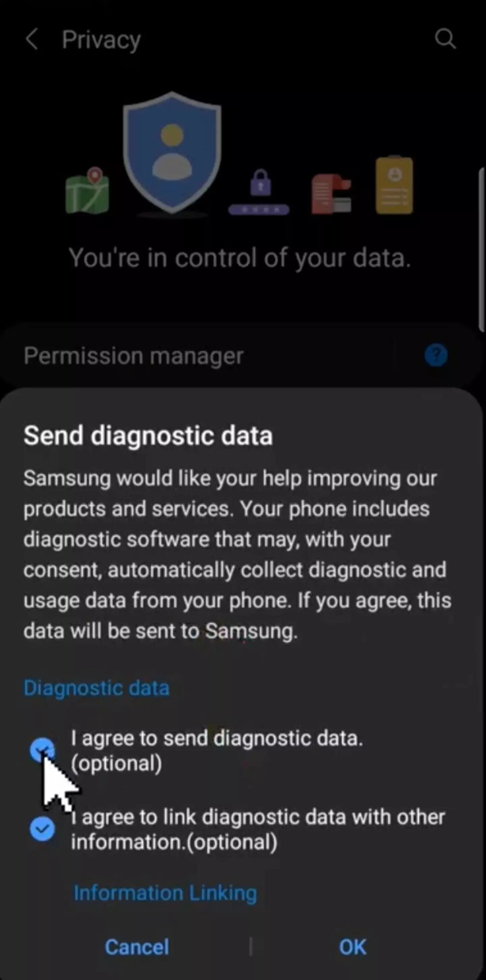Tap the back arrow next to Privacy

(x=32, y=39)
